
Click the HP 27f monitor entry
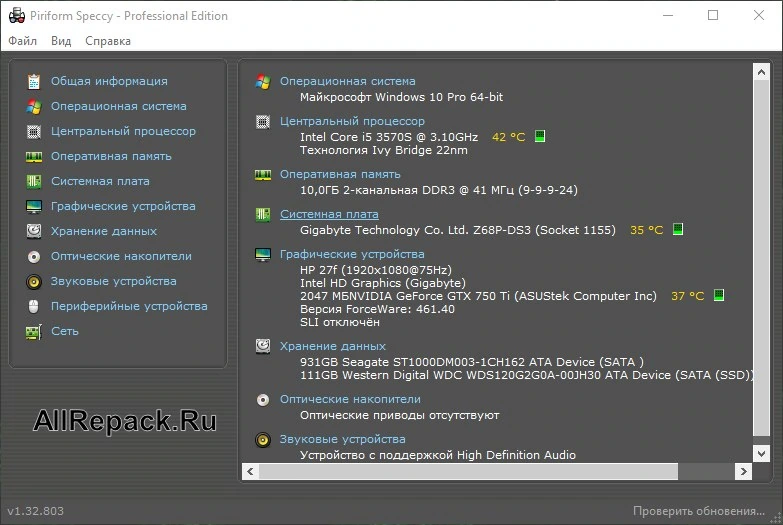pyautogui.click(x=376, y=270)
